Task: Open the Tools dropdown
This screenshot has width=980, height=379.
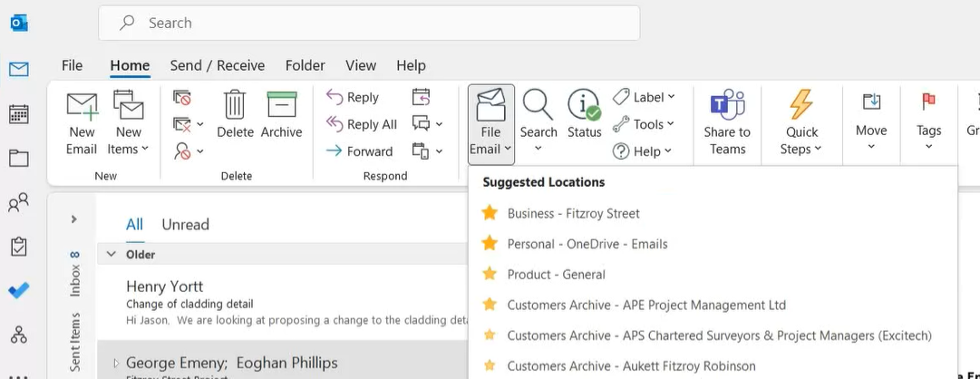Action: coord(644,124)
